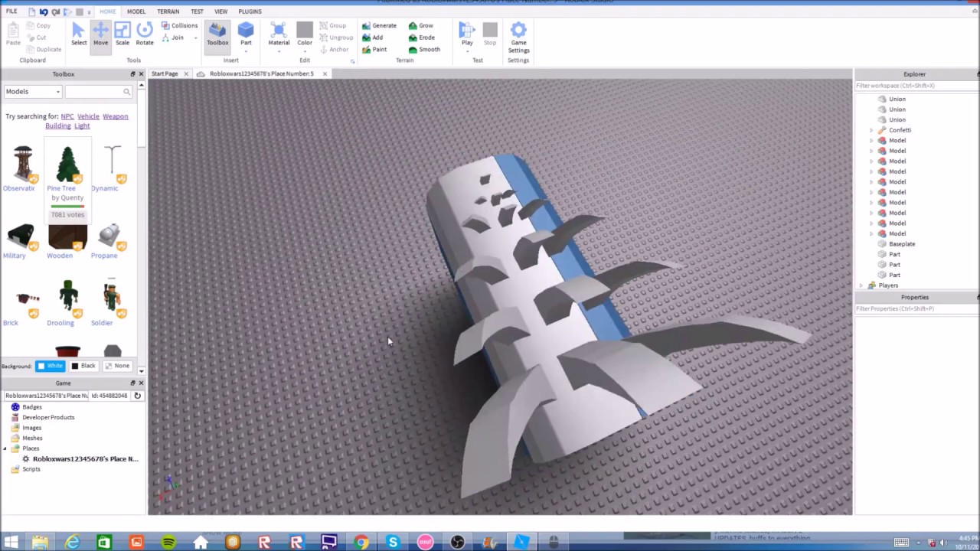The width and height of the screenshot is (980, 551).
Task: Set toolbox background to Black
Action: tap(83, 366)
